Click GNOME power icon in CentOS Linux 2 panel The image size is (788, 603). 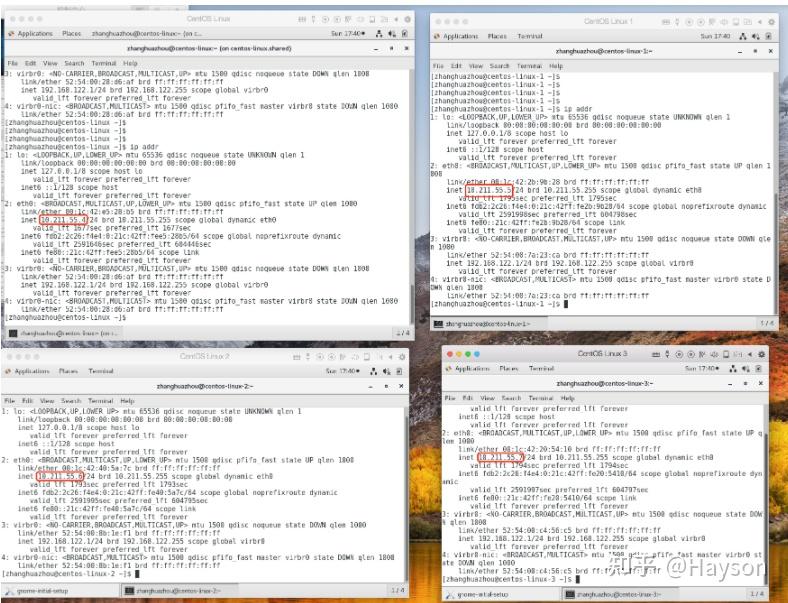[x=399, y=371]
